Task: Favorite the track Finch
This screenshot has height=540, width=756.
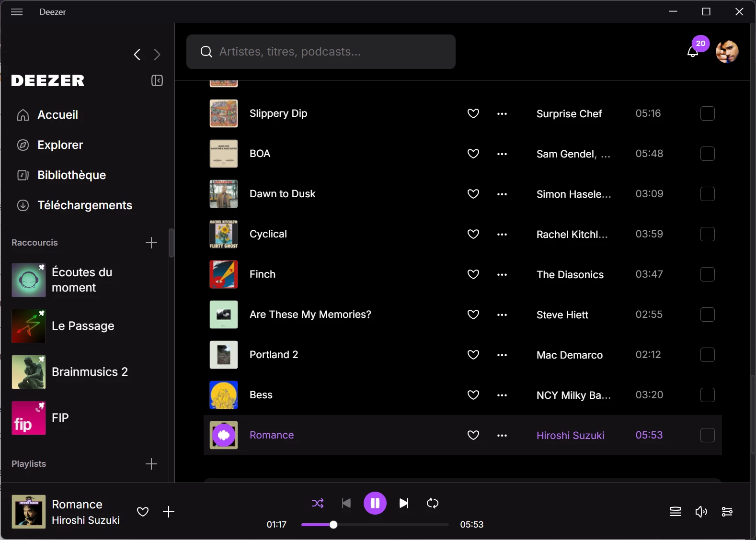Action: coord(473,274)
